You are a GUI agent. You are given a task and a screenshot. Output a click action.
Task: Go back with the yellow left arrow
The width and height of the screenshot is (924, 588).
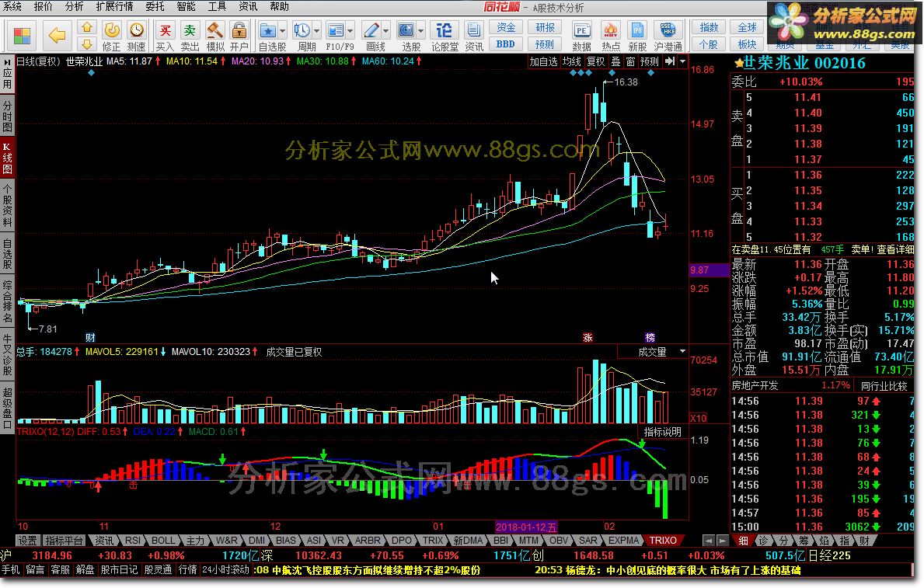[58, 36]
